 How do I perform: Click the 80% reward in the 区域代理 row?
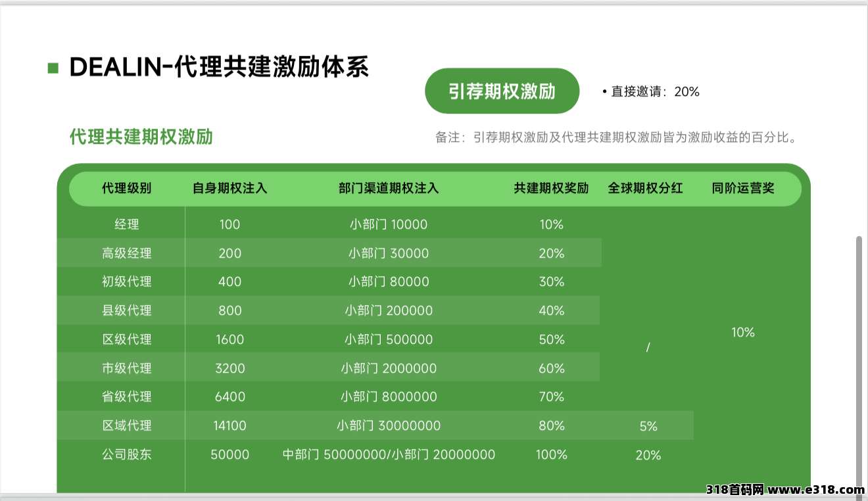coord(551,425)
